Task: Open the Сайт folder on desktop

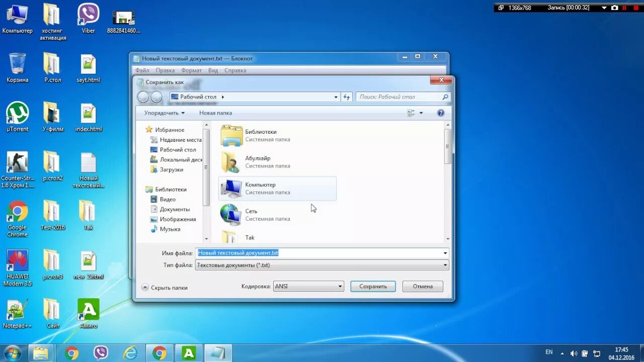Action: pyautogui.click(x=53, y=314)
